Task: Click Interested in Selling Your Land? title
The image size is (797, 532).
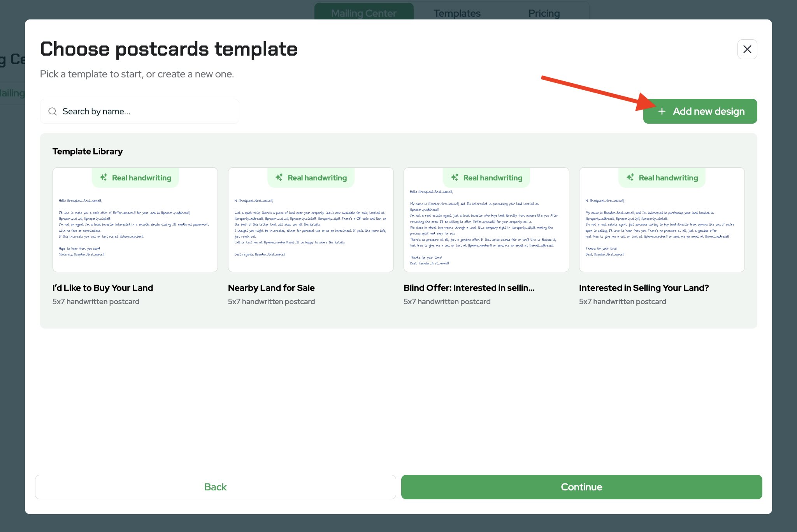Action: click(644, 288)
